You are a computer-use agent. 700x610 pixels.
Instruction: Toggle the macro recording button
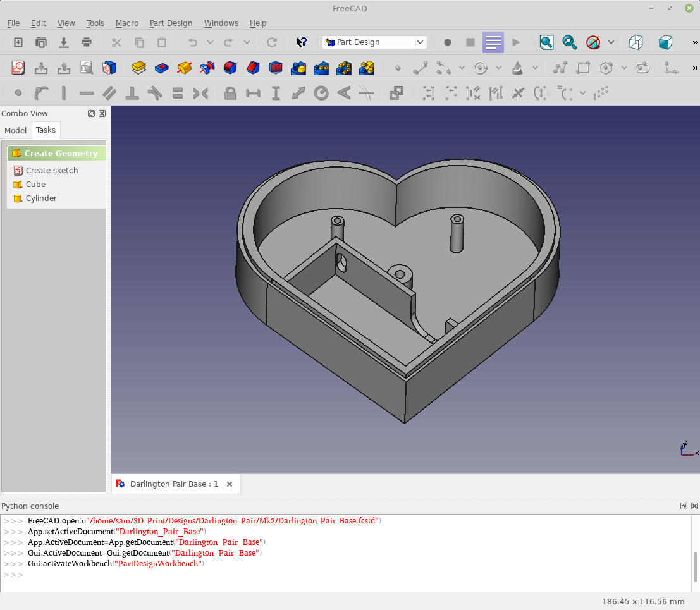447,42
